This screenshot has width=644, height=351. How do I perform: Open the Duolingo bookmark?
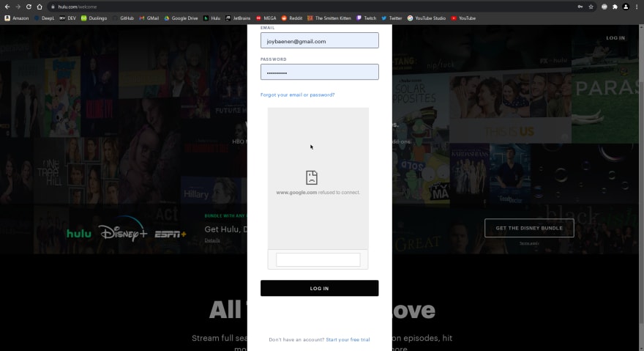click(94, 18)
